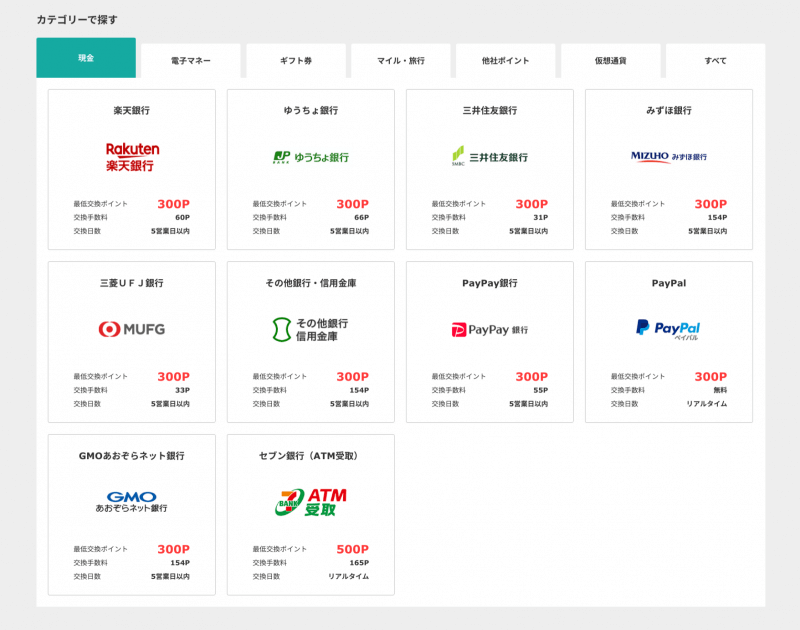The height and width of the screenshot is (630, 800).
Task: Click the 55P fee in PayPay銀行 card
Action: 541,390
